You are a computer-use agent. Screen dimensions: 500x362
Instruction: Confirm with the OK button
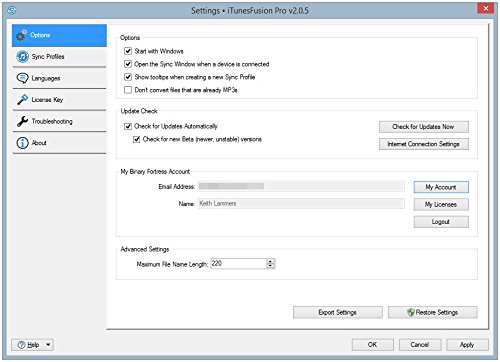[x=373, y=345]
